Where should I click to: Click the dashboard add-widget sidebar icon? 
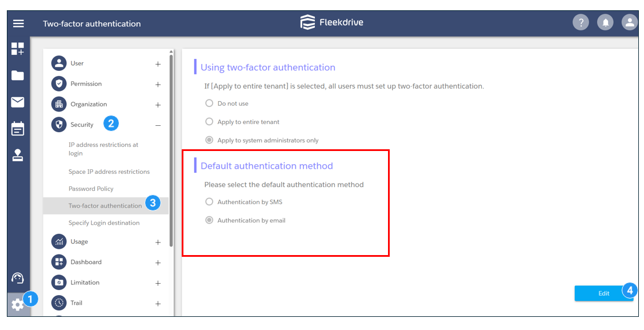pyautogui.click(x=18, y=49)
